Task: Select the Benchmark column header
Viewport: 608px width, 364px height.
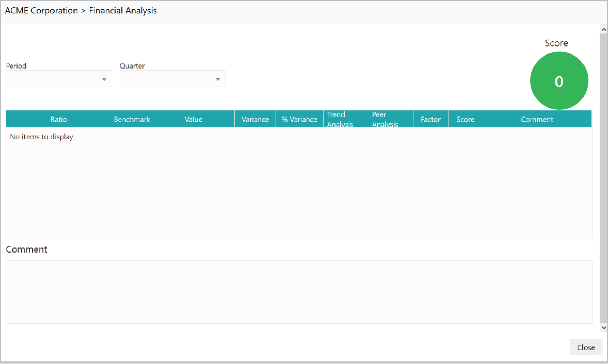Action: pyautogui.click(x=132, y=119)
